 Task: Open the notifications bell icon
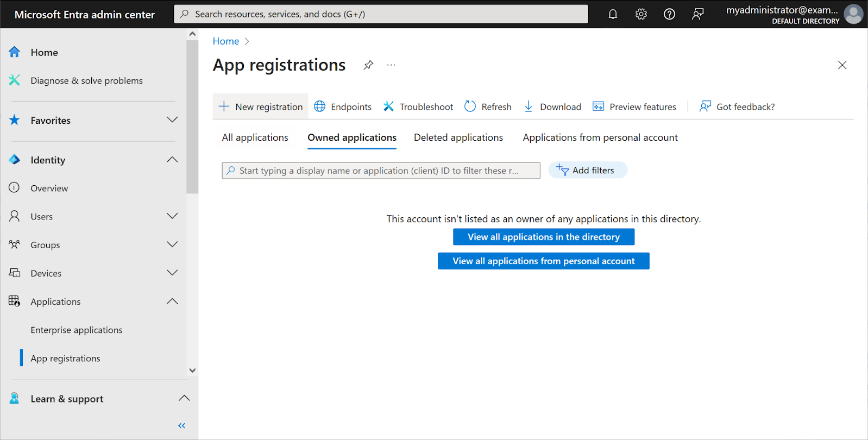pyautogui.click(x=613, y=14)
